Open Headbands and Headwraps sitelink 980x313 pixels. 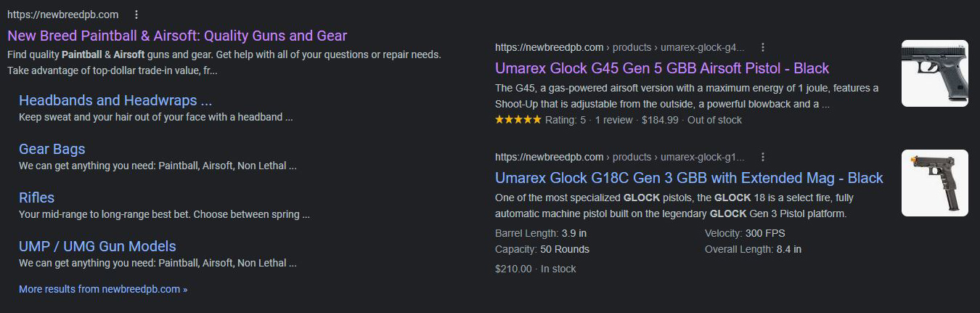click(x=115, y=100)
